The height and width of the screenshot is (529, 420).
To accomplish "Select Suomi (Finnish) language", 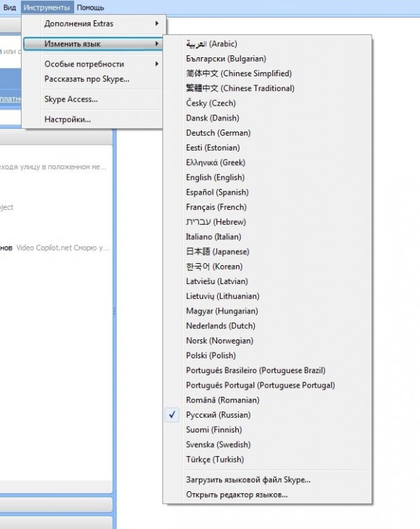I will pyautogui.click(x=267, y=430).
